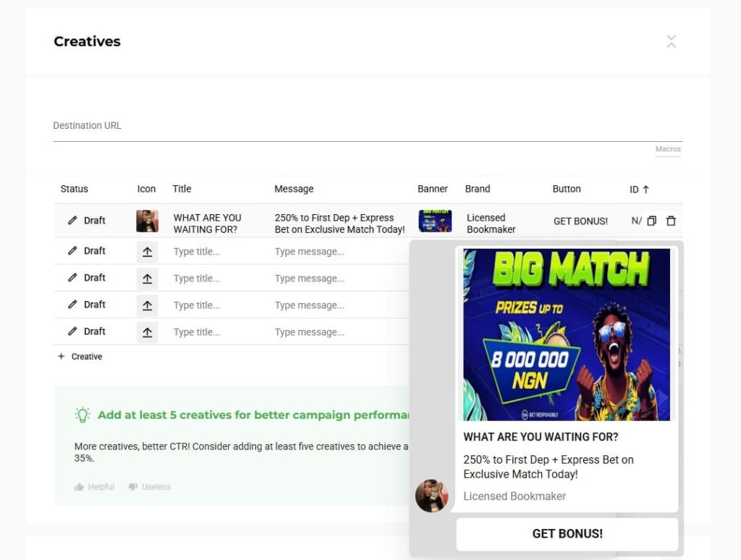Screen dimensions: 741x560
Task: Mark the tip as Useless
Action: (149, 487)
